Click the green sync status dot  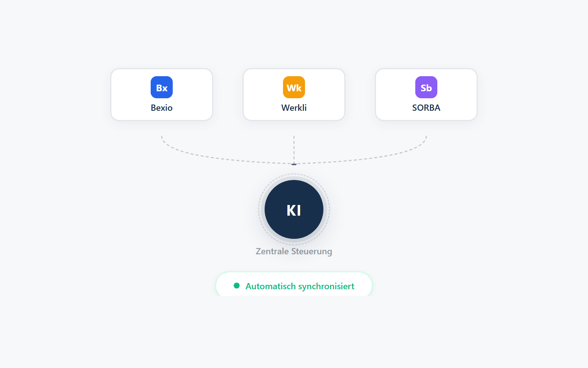coord(237,286)
